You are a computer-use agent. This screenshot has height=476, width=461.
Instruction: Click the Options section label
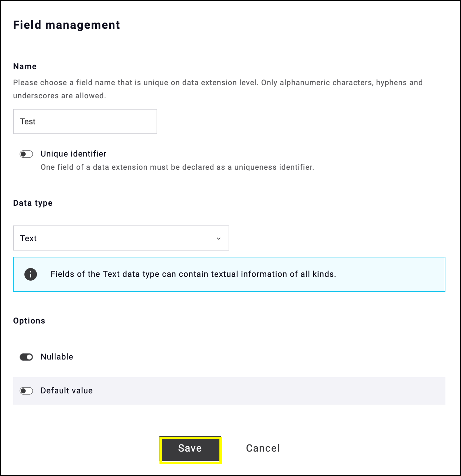(29, 320)
